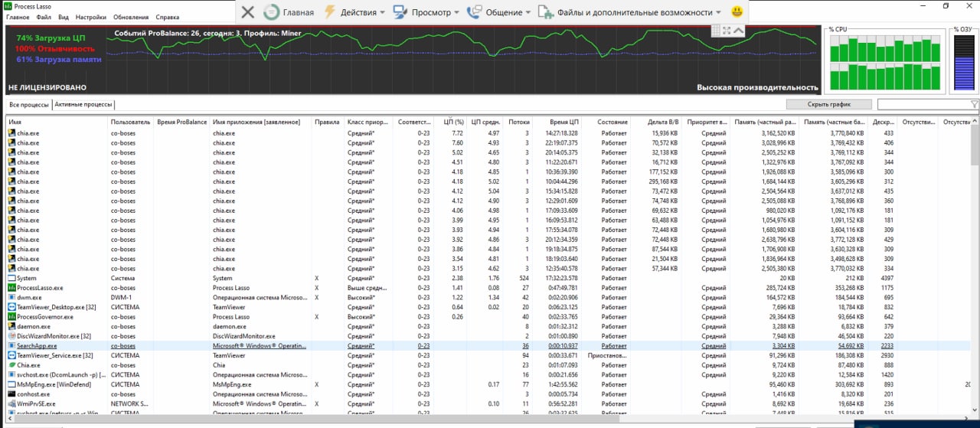Open the Вид menu
The image size is (980, 428).
click(x=64, y=17)
